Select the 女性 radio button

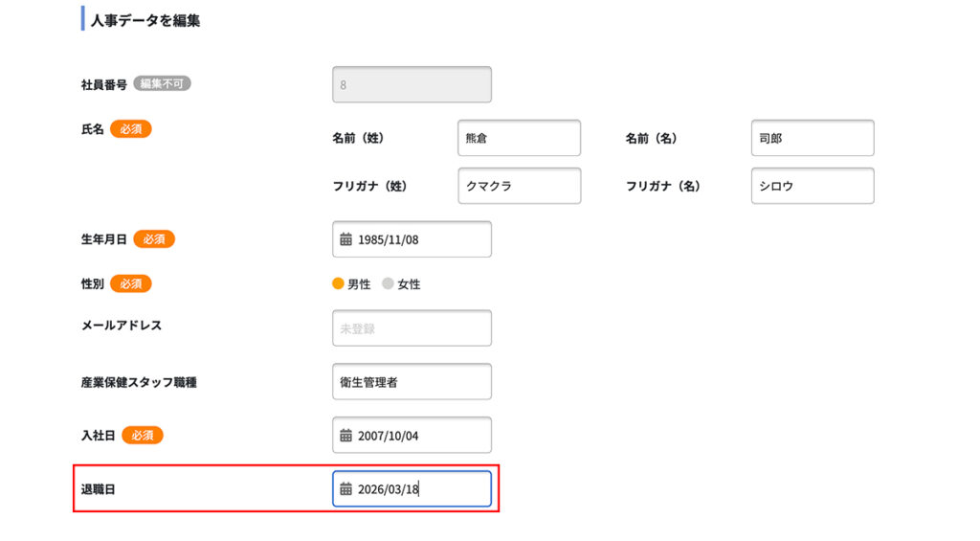pos(388,283)
